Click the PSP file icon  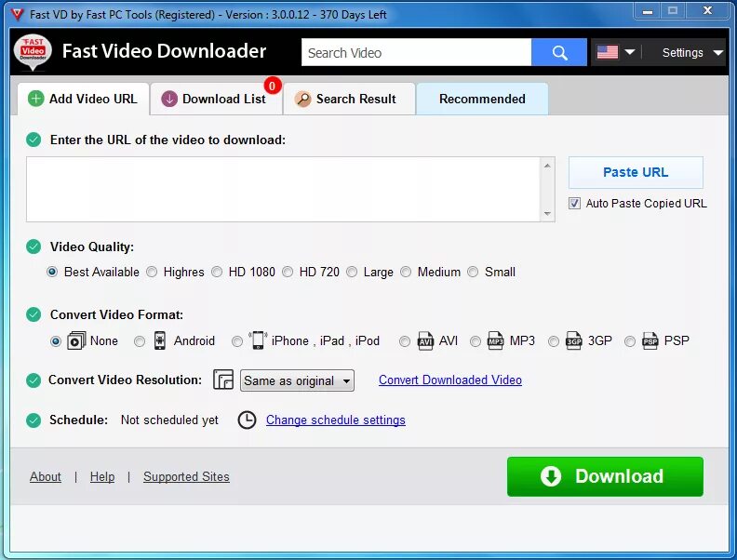pos(650,340)
